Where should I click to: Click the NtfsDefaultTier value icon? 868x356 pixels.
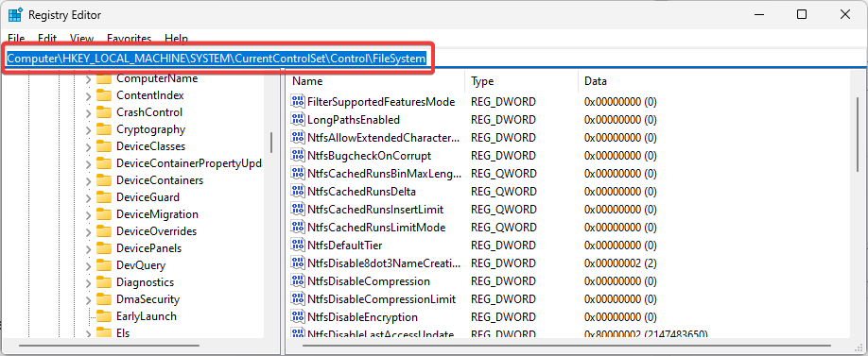(298, 245)
